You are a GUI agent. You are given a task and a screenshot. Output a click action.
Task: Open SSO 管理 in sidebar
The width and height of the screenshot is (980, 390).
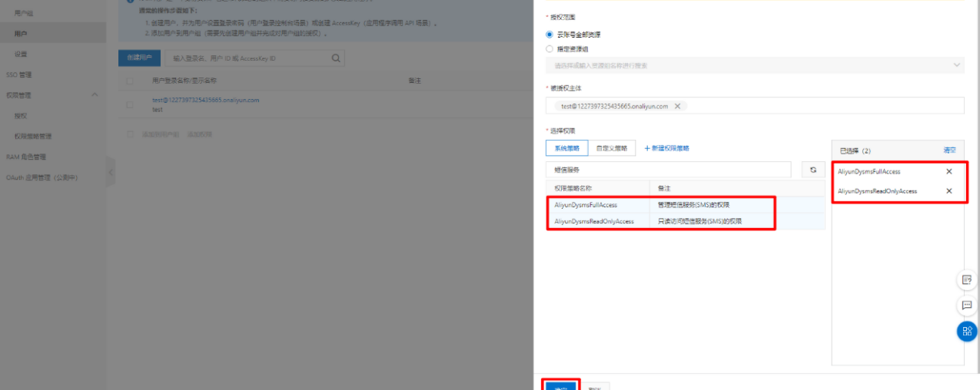pyautogui.click(x=18, y=74)
